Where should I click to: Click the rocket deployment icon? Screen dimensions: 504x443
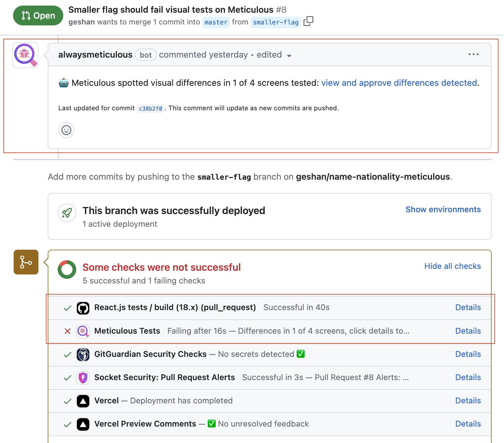(67, 213)
